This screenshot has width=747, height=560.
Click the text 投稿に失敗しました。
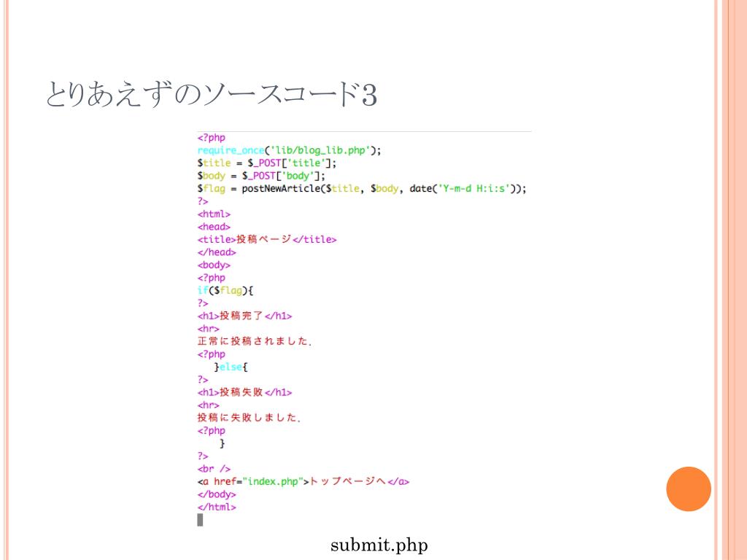pyautogui.click(x=249, y=418)
